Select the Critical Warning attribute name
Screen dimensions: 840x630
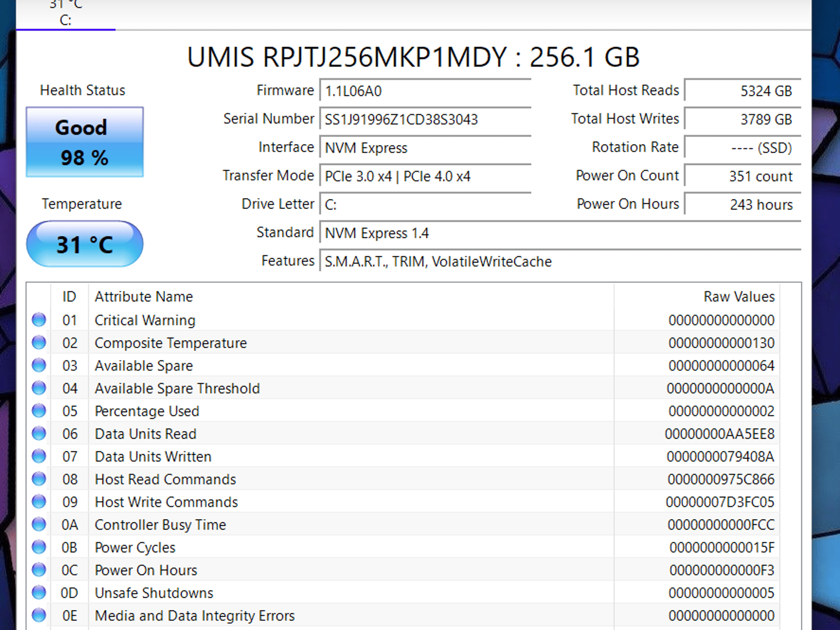(145, 320)
